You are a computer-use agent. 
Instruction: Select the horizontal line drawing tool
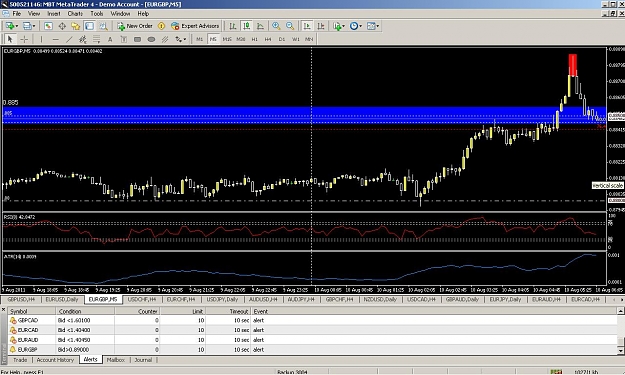(x=55, y=39)
